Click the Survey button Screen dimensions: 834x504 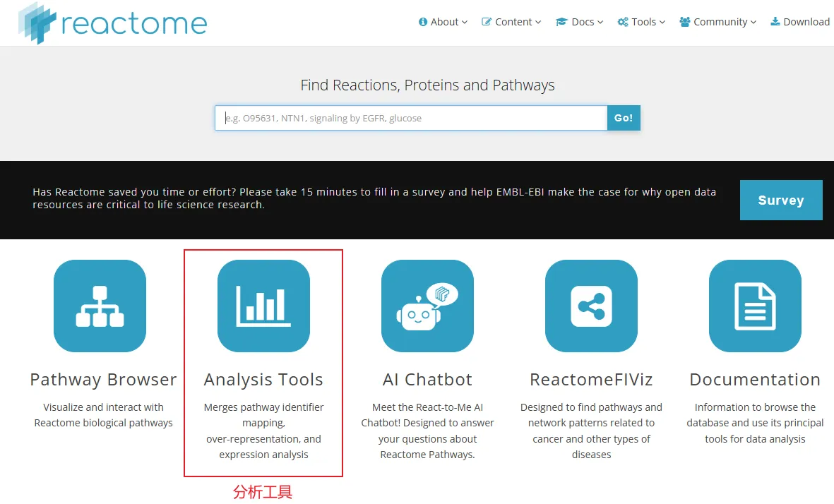coord(780,200)
